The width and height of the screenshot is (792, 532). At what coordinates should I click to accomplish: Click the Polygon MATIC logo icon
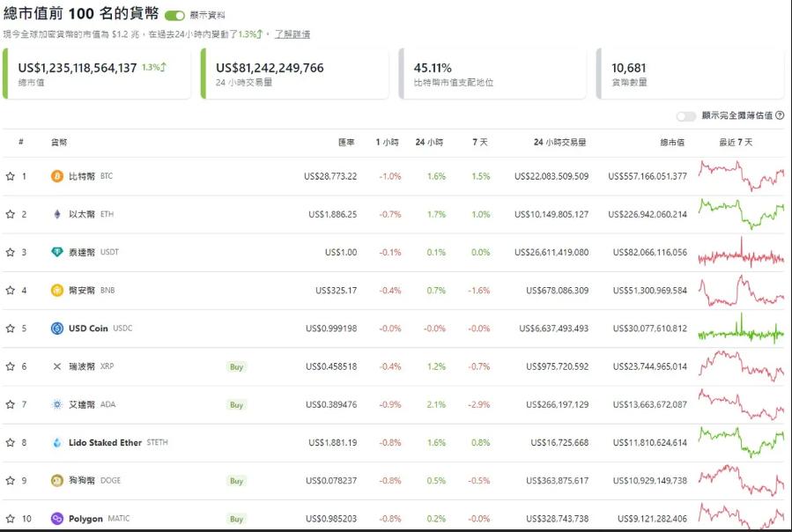click(57, 519)
